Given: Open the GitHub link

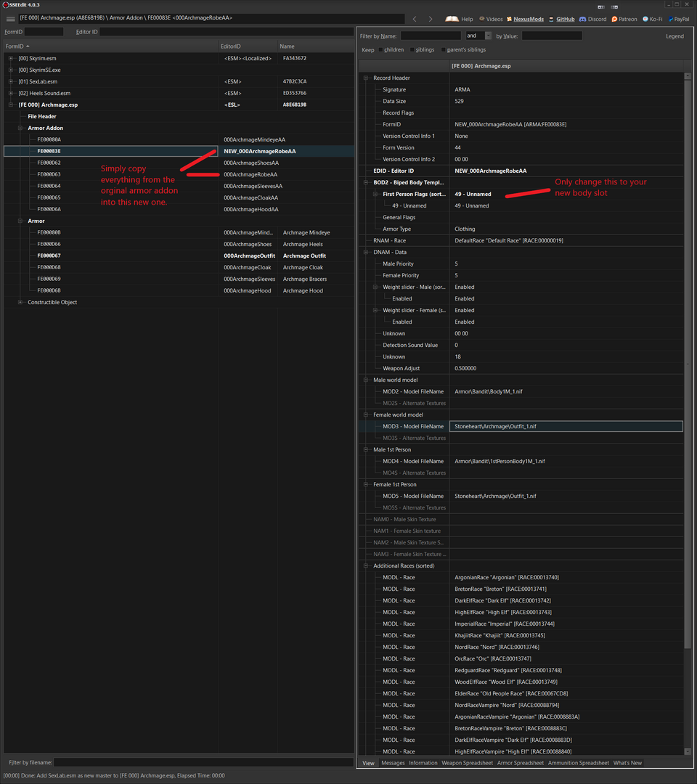Looking at the screenshot, I should [566, 19].
